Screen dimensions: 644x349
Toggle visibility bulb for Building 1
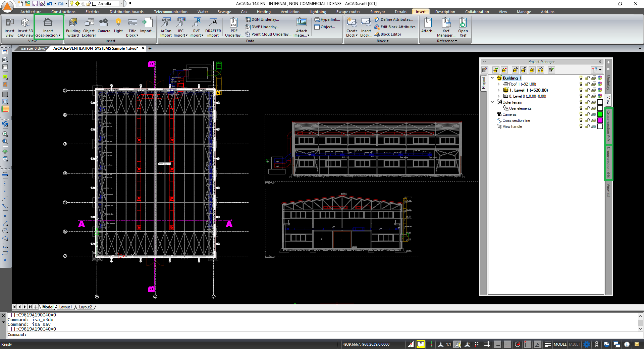click(x=581, y=78)
